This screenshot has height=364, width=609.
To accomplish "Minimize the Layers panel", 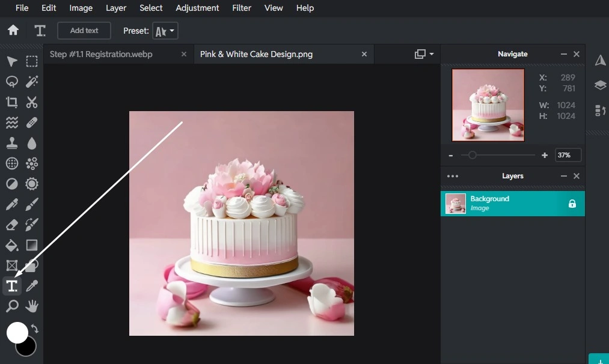I will [x=563, y=176].
